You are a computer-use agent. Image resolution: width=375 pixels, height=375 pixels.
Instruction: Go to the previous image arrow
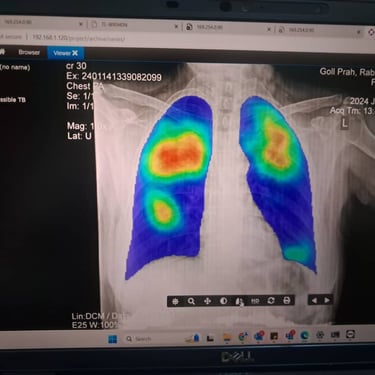(314, 300)
